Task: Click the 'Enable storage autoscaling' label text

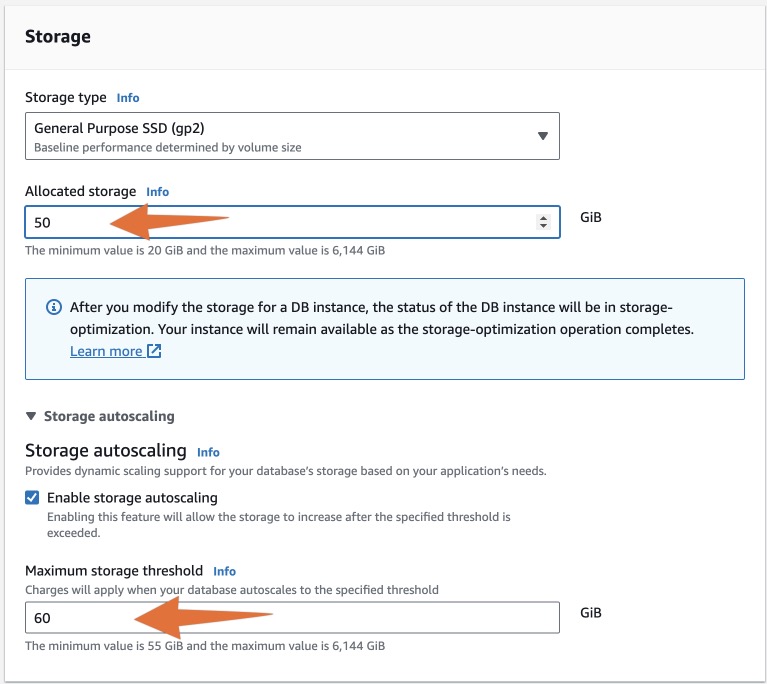Action: [x=132, y=498]
